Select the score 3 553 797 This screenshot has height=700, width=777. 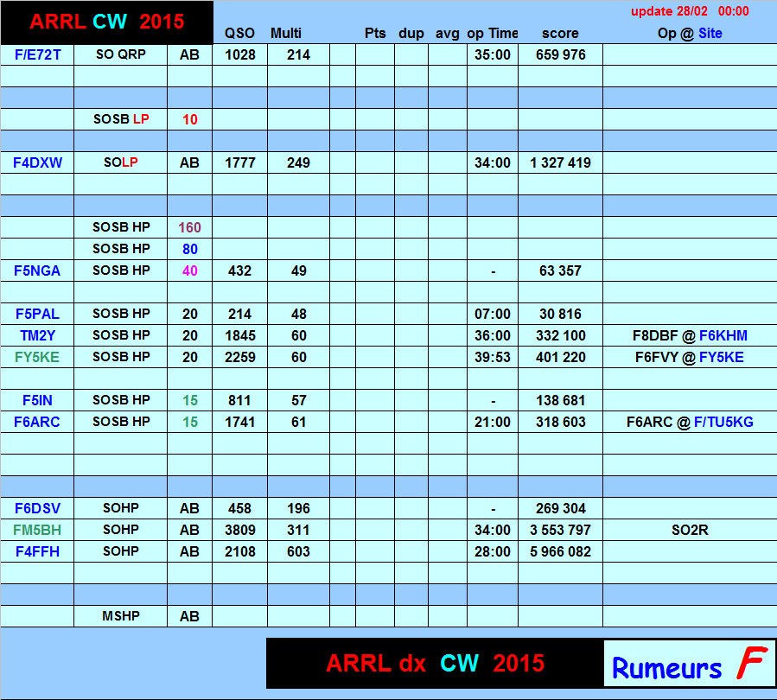pos(560,530)
